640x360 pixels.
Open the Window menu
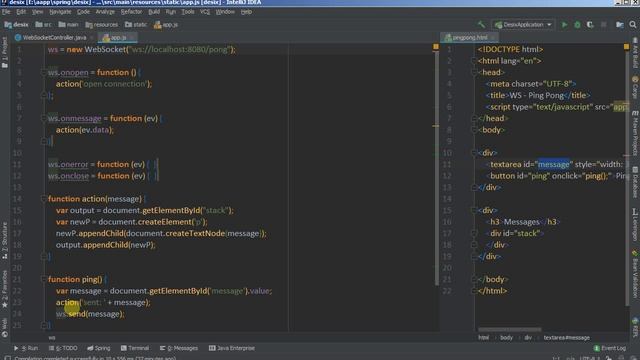coord(225,12)
